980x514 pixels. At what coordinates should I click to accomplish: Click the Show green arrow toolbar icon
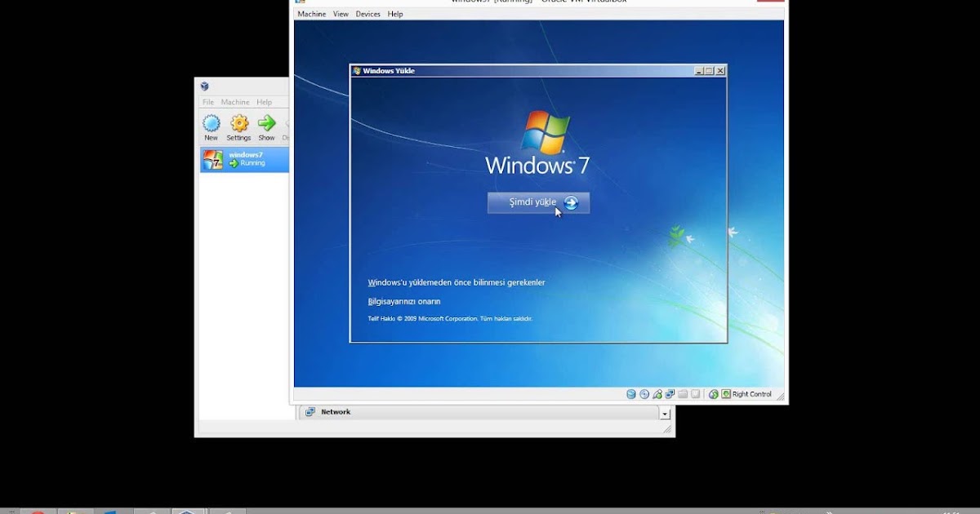tap(267, 123)
